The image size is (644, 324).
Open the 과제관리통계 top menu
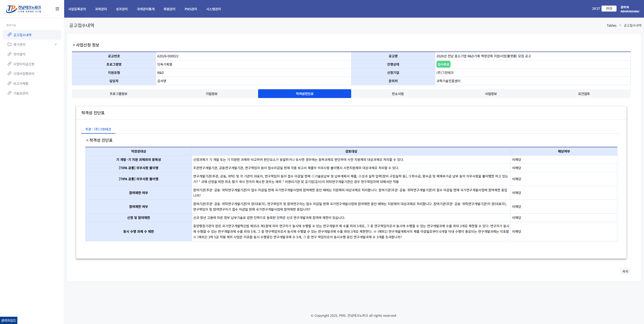146,9
